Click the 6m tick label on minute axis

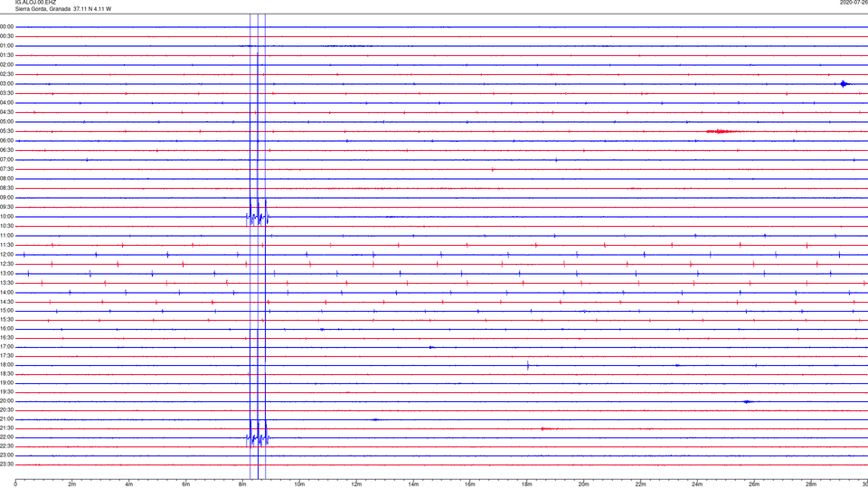coord(186,484)
